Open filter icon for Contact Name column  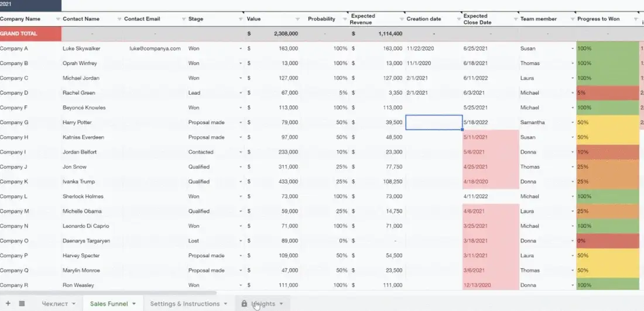pos(119,19)
